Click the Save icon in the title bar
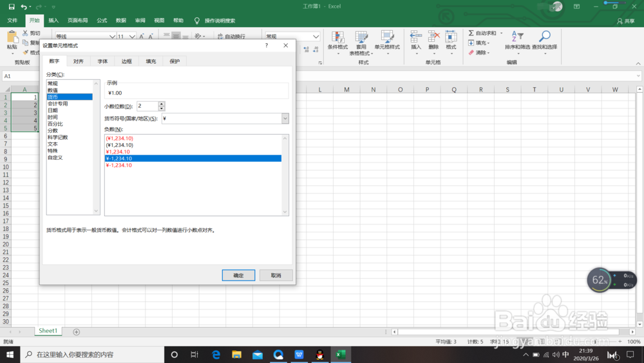644x363 pixels. [12, 6]
